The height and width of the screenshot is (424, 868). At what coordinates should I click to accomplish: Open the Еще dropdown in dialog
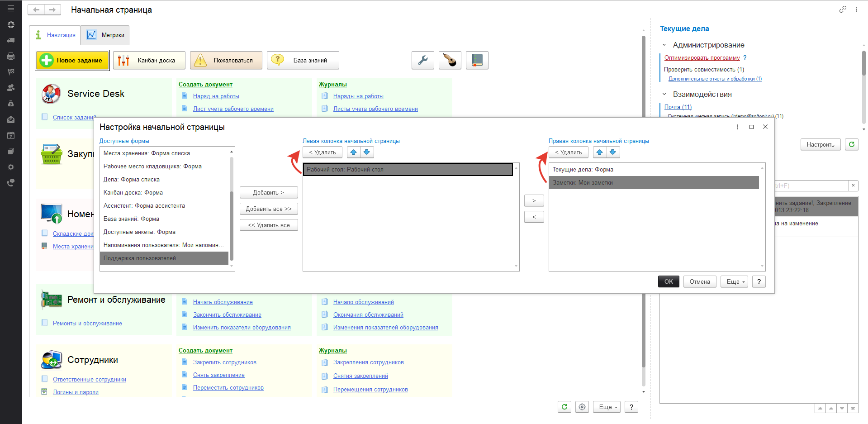click(735, 281)
